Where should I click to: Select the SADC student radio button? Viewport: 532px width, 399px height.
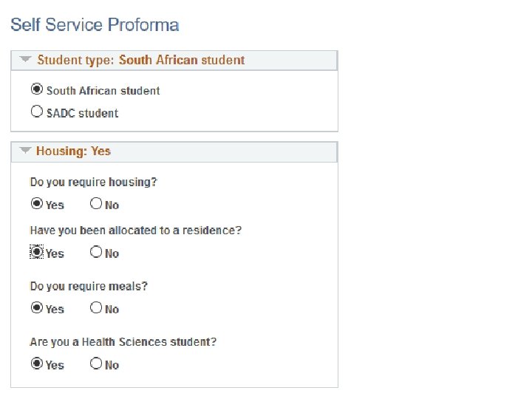pos(37,112)
